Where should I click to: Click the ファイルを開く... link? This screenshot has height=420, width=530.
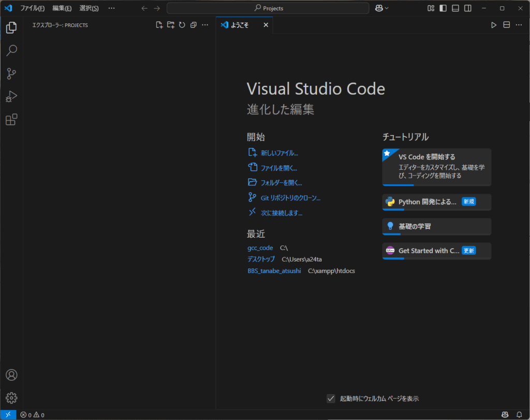[279, 168]
